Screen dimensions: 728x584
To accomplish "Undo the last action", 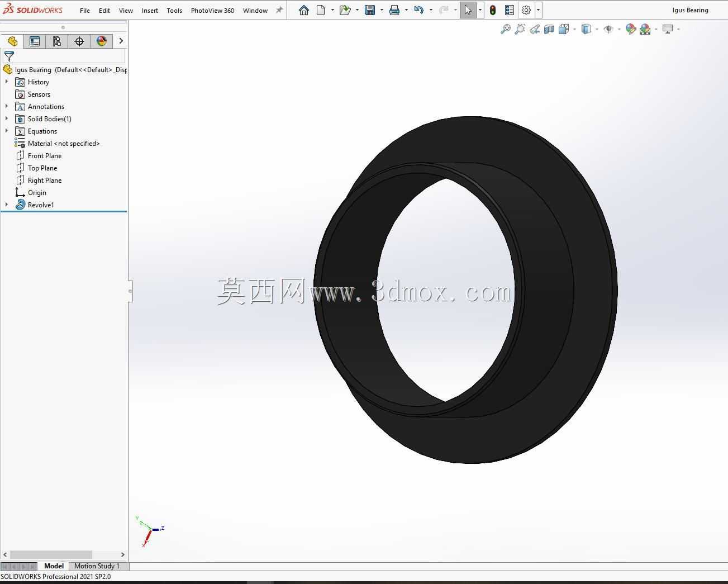I will 419,10.
